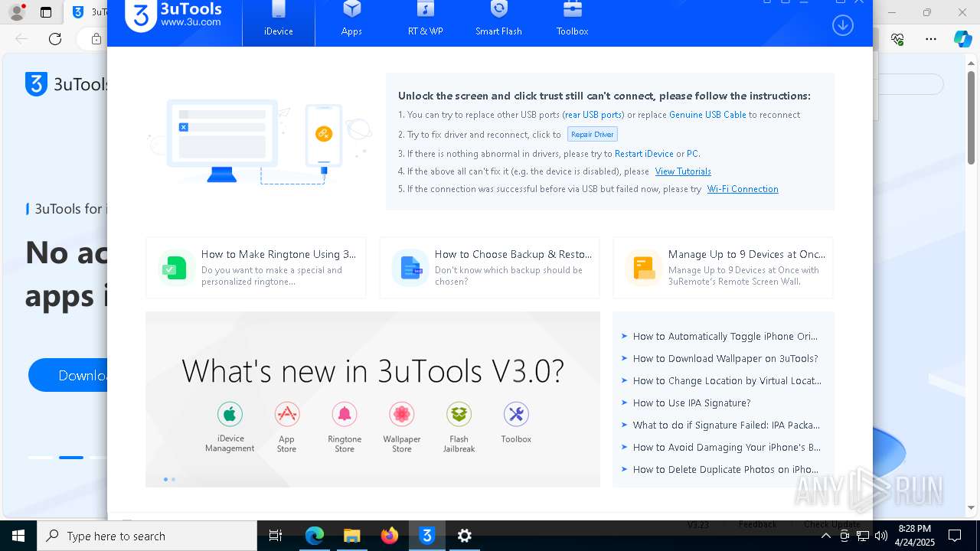Viewport: 980px width, 551px height.
Task: Open How to Change Location article
Action: pos(727,380)
